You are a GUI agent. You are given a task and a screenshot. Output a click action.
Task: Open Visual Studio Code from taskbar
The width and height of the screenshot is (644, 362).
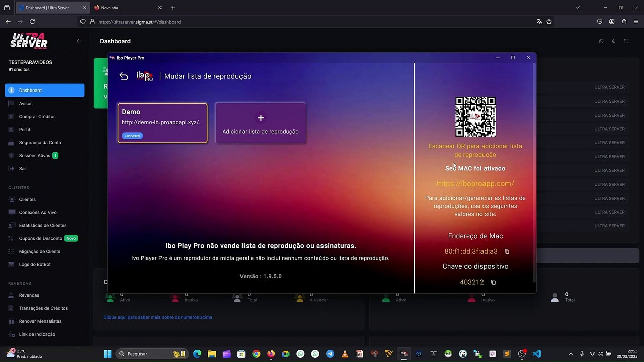[537, 354]
